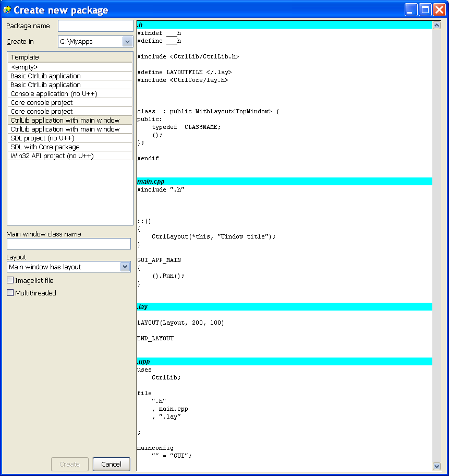The image size is (449, 476).
Task: Click the Create button
Action: click(70, 464)
